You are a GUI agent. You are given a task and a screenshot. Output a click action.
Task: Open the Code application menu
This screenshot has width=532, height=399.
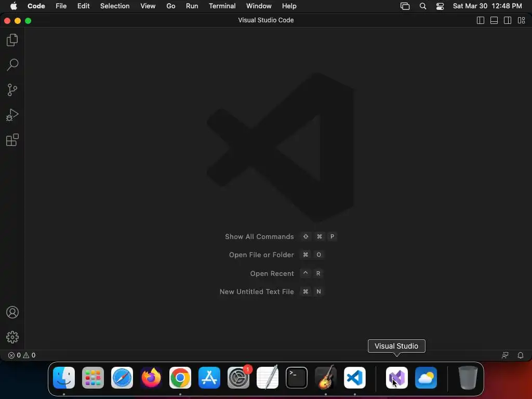click(x=36, y=6)
